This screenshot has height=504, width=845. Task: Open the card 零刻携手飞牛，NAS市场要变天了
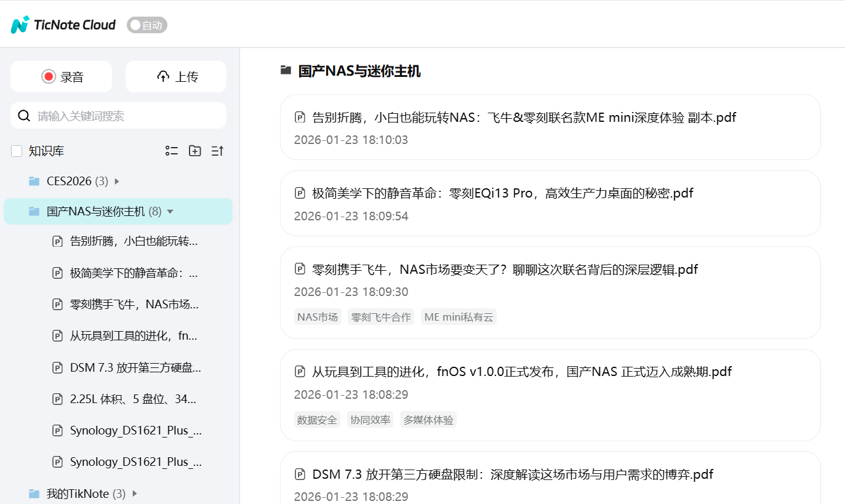pyautogui.click(x=550, y=292)
